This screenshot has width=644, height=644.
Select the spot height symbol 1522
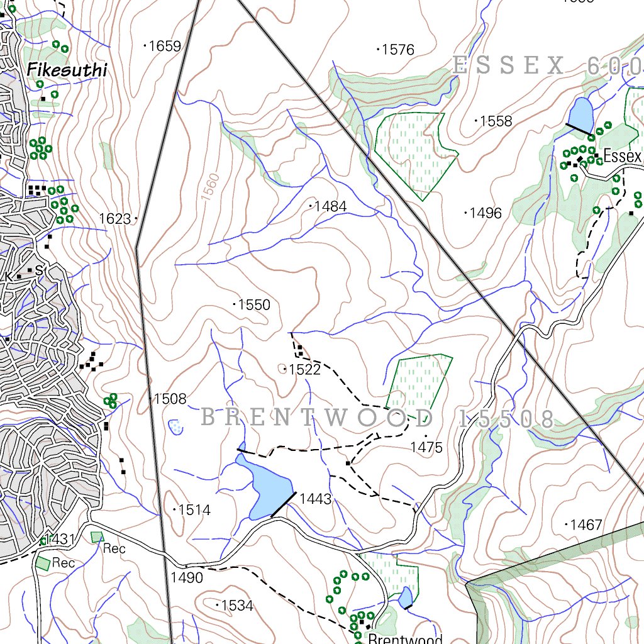point(286,369)
